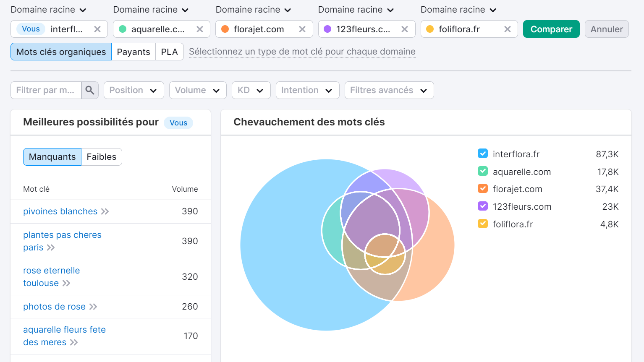Open Domaine racine dropdown above 123fleurs.com
Screen dimensions: 644x362
356,10
